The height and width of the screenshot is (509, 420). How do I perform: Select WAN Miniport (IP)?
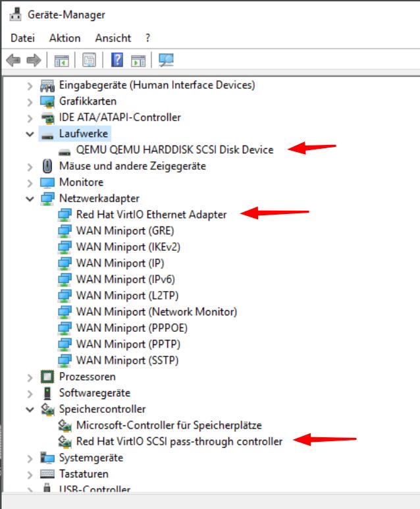(120, 263)
